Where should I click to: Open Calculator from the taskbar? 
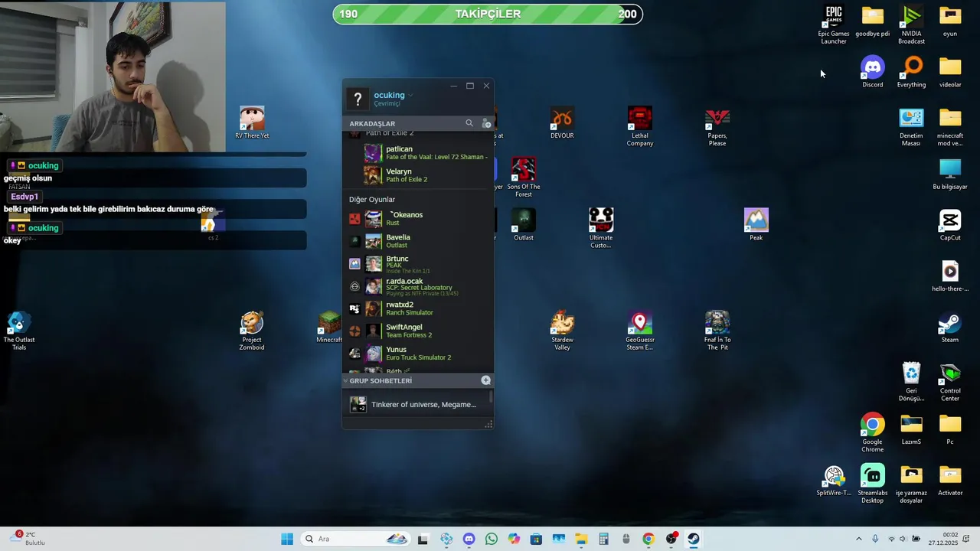click(603, 539)
